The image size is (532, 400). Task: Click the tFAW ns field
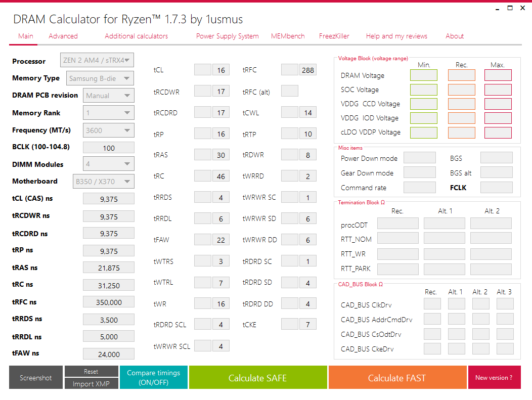(x=109, y=354)
